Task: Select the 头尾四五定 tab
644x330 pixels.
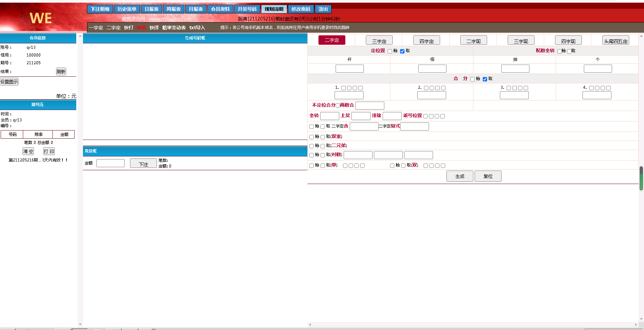Action: pos(615,41)
